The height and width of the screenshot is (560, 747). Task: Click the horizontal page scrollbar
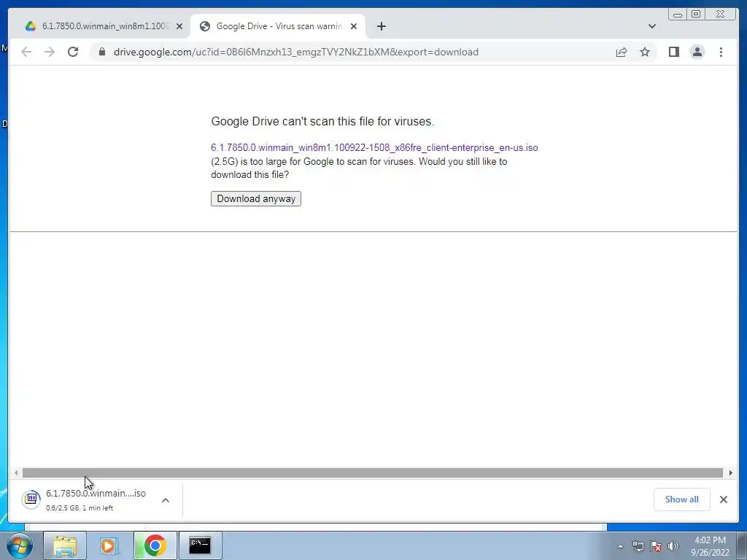click(373, 472)
